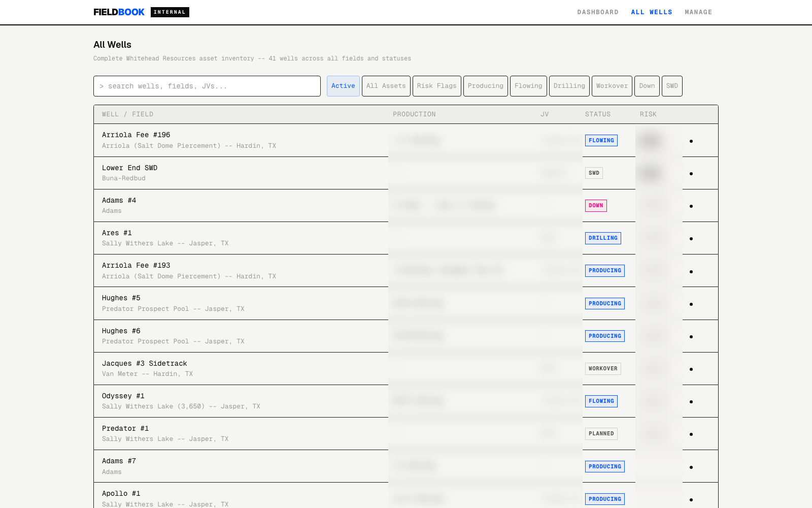Screen dimensions: 812x508
Task: Click the Risk column header
Action: click(648, 114)
